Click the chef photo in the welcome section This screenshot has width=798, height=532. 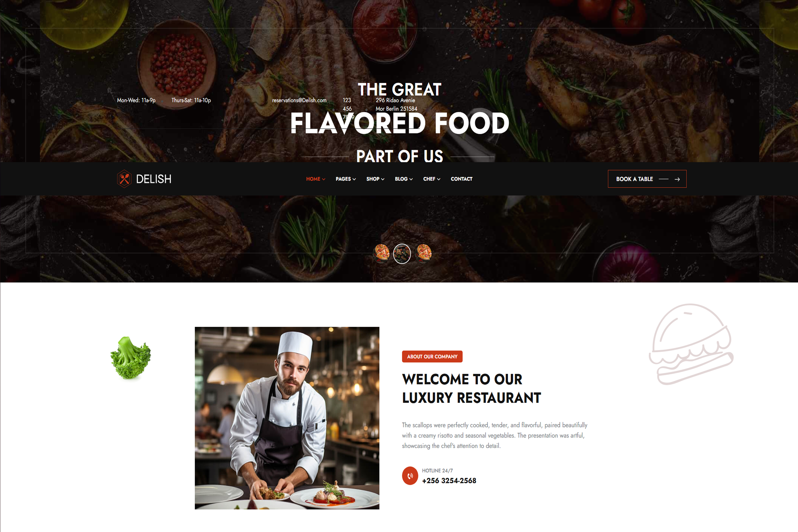pyautogui.click(x=287, y=418)
